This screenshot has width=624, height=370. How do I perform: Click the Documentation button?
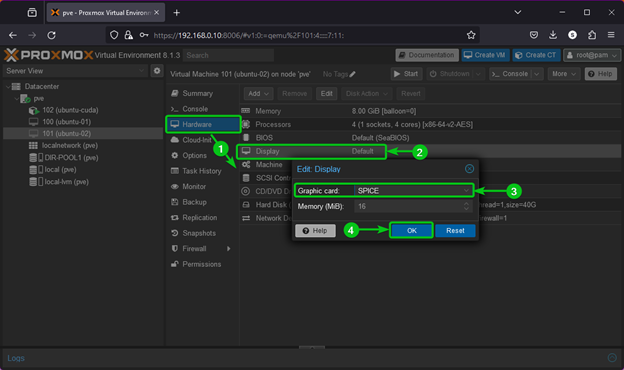(427, 55)
